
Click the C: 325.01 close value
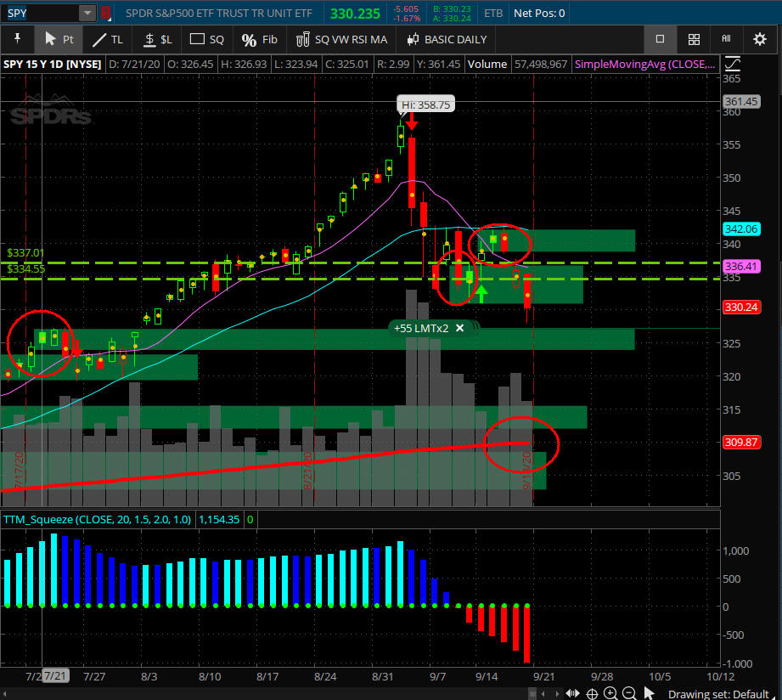[x=346, y=65]
